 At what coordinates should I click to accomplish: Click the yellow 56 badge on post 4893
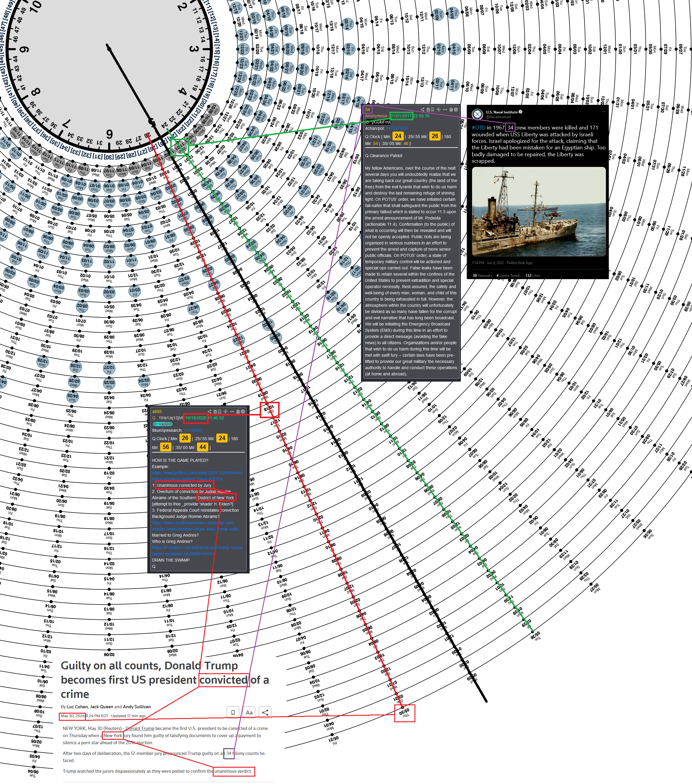point(166,447)
